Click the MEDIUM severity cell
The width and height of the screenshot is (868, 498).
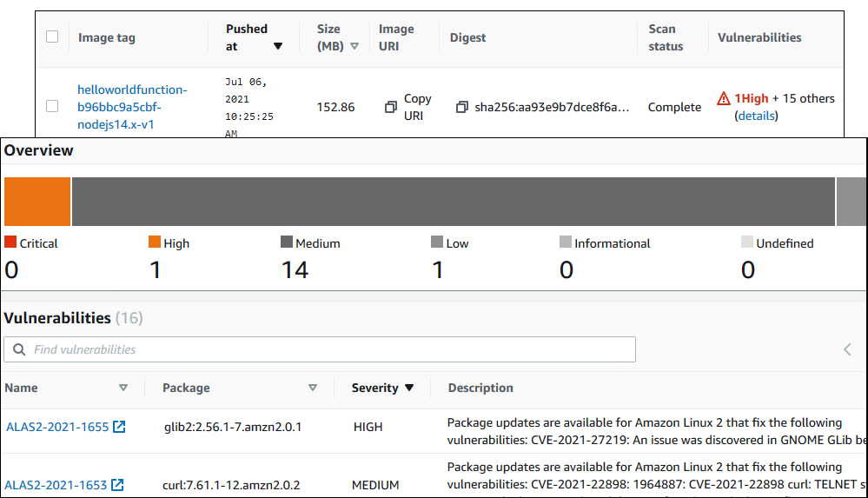pos(375,485)
